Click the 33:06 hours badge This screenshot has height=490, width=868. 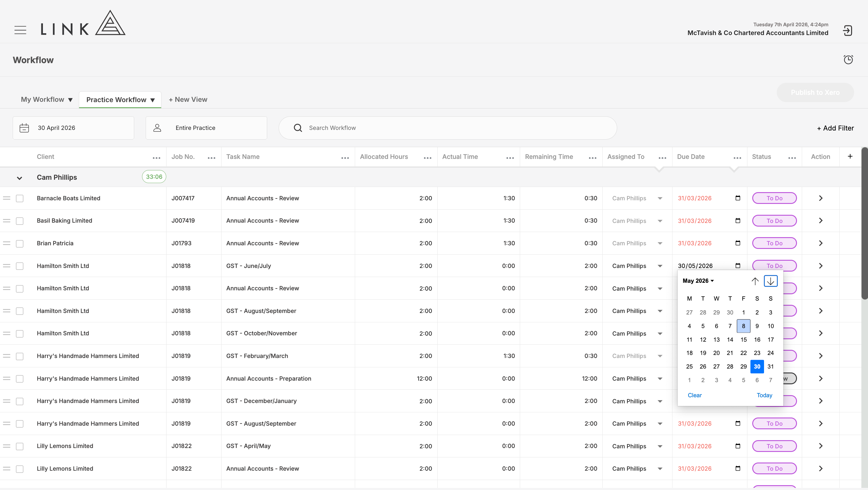click(154, 177)
